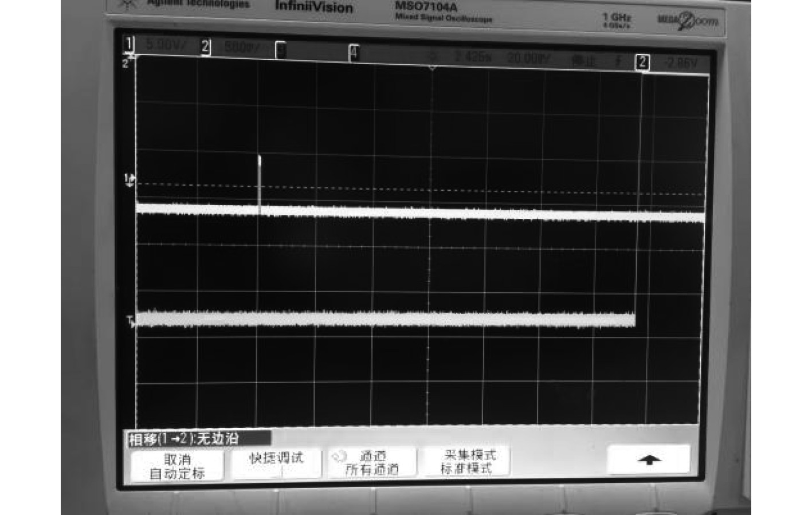Select the channel 3 indicator in top bar
The image size is (812, 515).
pyautogui.click(x=281, y=50)
